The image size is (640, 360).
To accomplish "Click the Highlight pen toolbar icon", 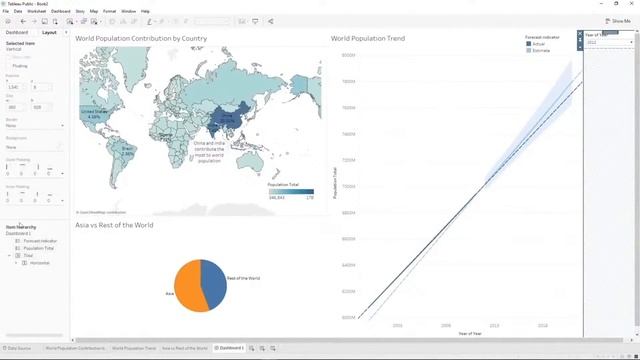I will pos(149,21).
